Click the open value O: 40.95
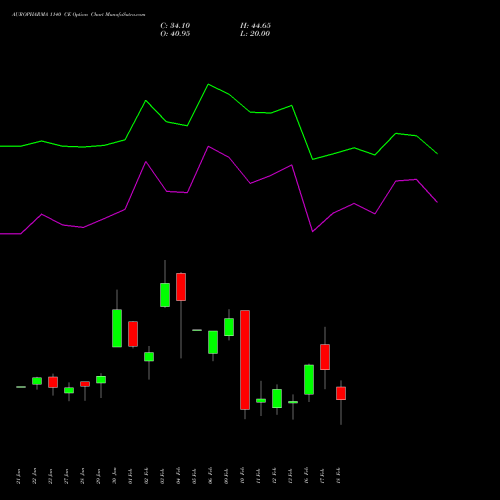Screen dimensions: 500x500 [175, 34]
